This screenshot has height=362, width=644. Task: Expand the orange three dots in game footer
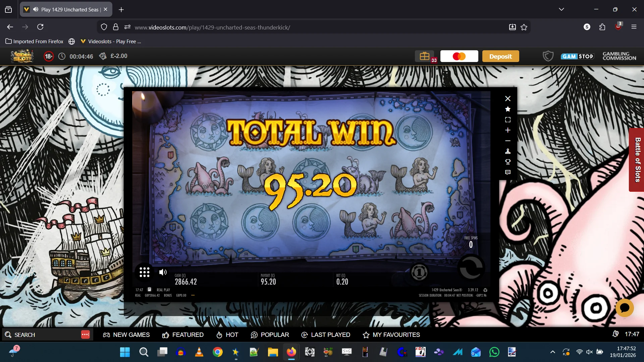[x=193, y=295]
